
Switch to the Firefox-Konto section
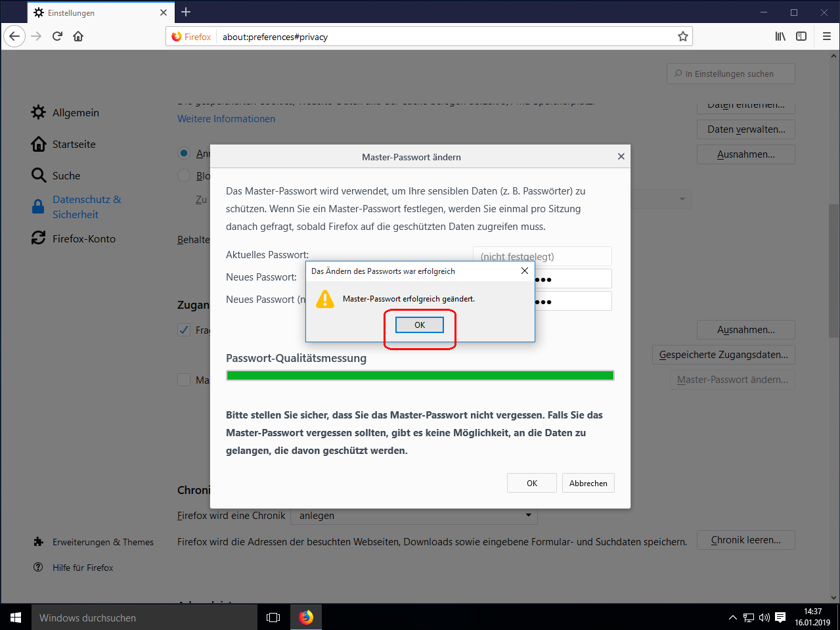tap(83, 238)
